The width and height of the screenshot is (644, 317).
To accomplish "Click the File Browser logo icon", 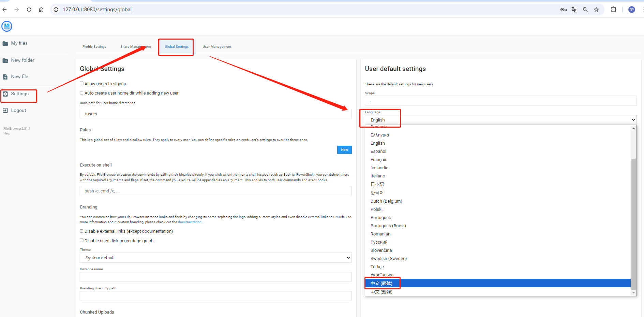I will point(7,26).
